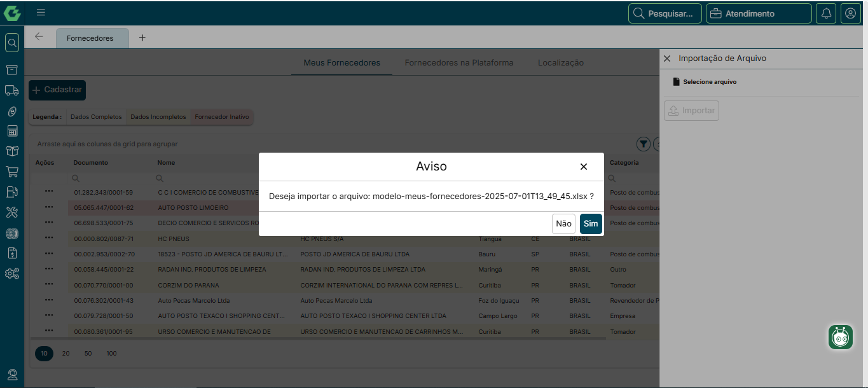Open the archive box sidebar icon
The height and width of the screenshot is (388, 868).
click(12, 69)
